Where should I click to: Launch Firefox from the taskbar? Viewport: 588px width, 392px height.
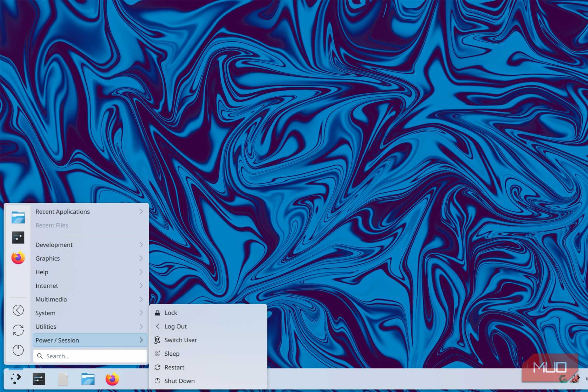tap(112, 379)
